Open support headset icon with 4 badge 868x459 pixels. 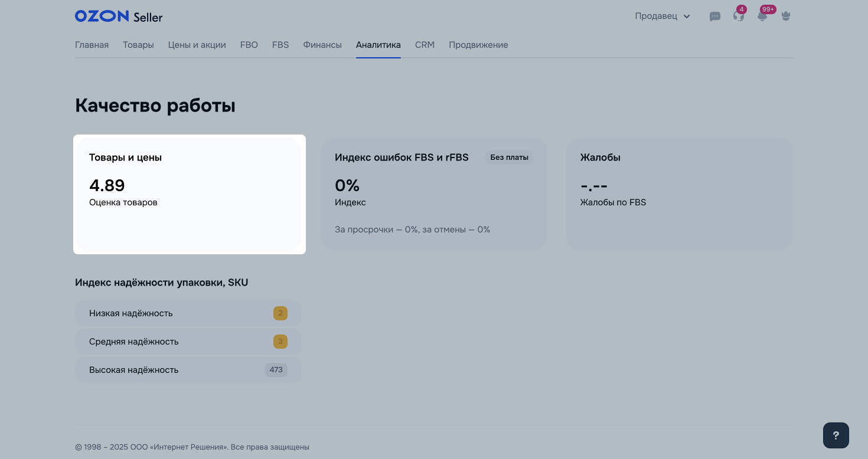tap(738, 17)
